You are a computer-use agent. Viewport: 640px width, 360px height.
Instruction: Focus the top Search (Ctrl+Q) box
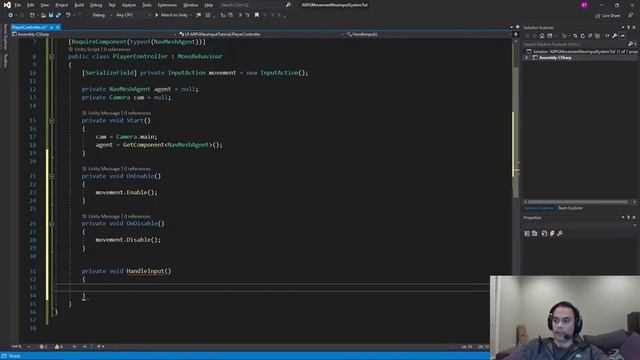[255, 5]
